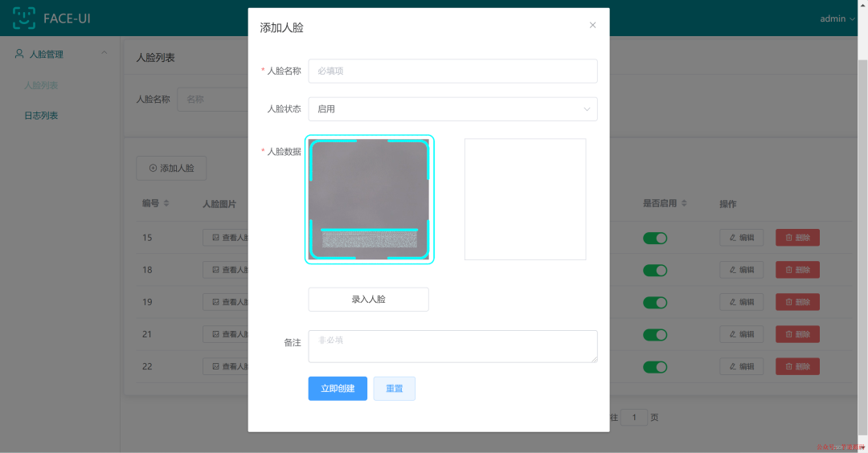Click the 添加人脸 button behind the dialog
The height and width of the screenshot is (453, 868).
[172, 168]
